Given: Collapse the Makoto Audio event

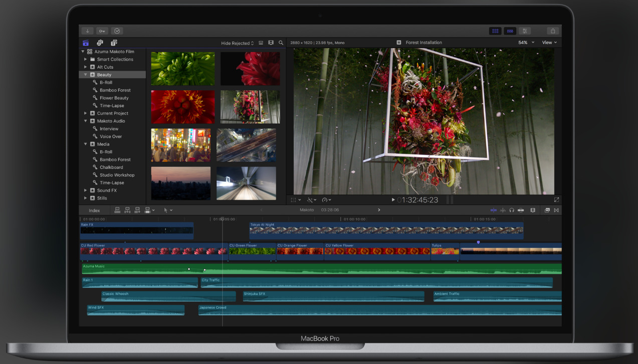Looking at the screenshot, I should point(86,121).
